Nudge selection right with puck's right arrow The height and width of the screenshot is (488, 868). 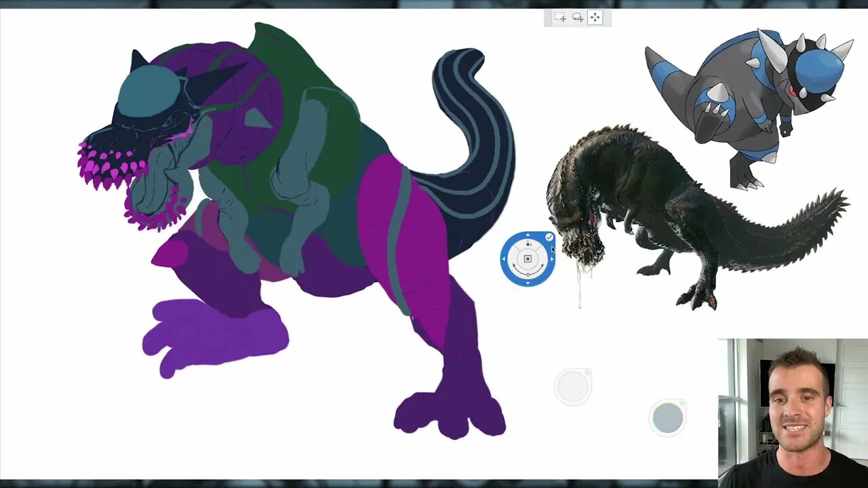(551, 259)
